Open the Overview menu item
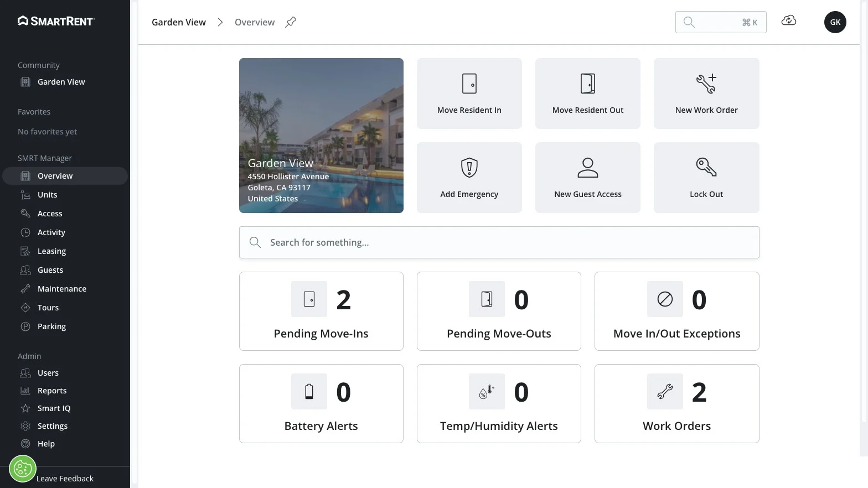Viewport: 868px width, 488px height. click(x=65, y=176)
